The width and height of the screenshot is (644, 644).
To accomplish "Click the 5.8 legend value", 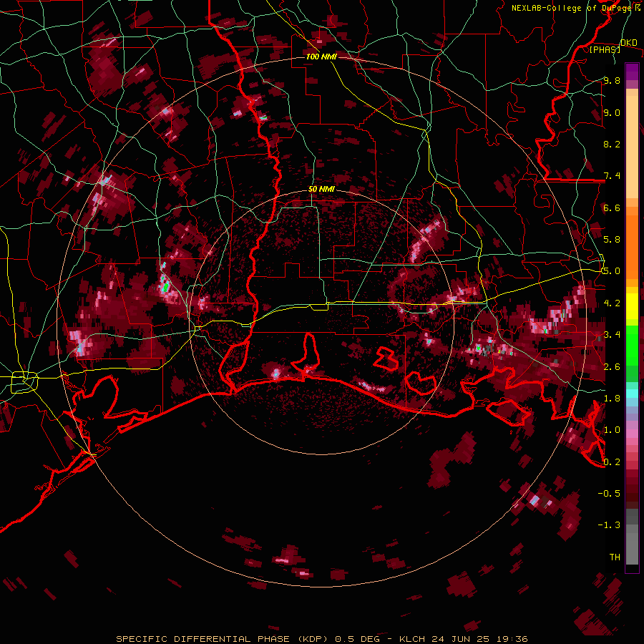I will (x=612, y=240).
